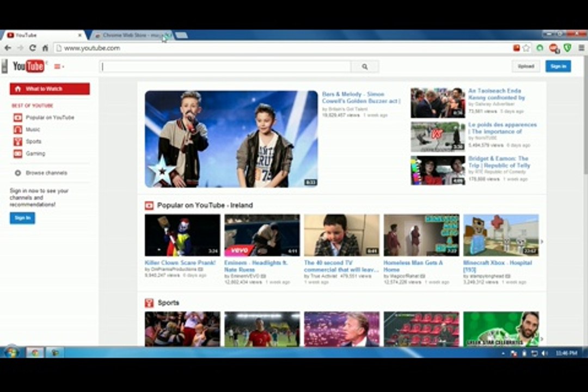This screenshot has width=588, height=392.
Task: Click the YouTube logo
Action: [28, 66]
